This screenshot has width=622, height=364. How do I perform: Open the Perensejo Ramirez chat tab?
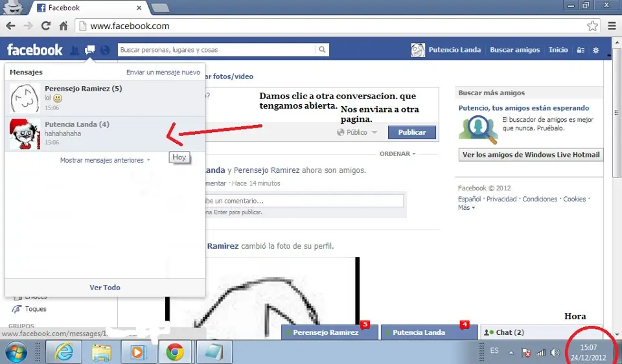[x=329, y=332]
